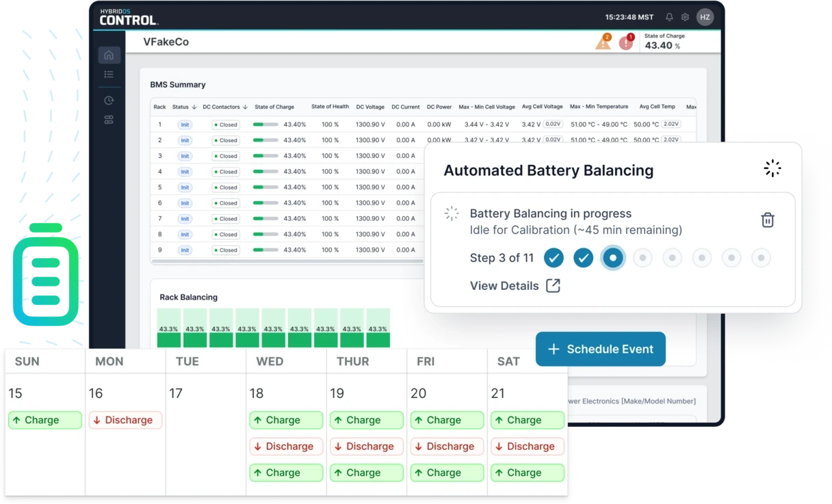
Task: Click the first rack balancing bar
Action: [168, 328]
